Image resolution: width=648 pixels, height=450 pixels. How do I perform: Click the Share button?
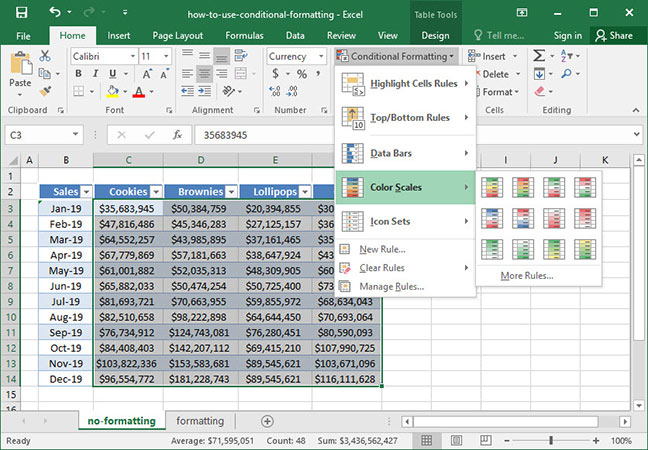point(615,36)
